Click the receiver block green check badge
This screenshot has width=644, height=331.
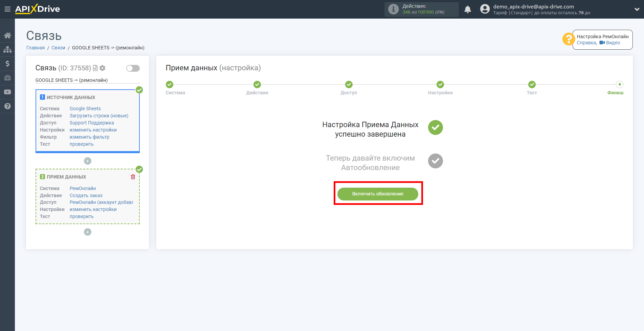(x=139, y=169)
